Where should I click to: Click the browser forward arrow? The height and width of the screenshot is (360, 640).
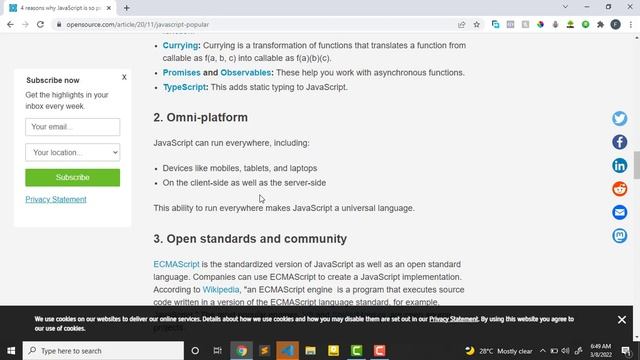[25, 24]
